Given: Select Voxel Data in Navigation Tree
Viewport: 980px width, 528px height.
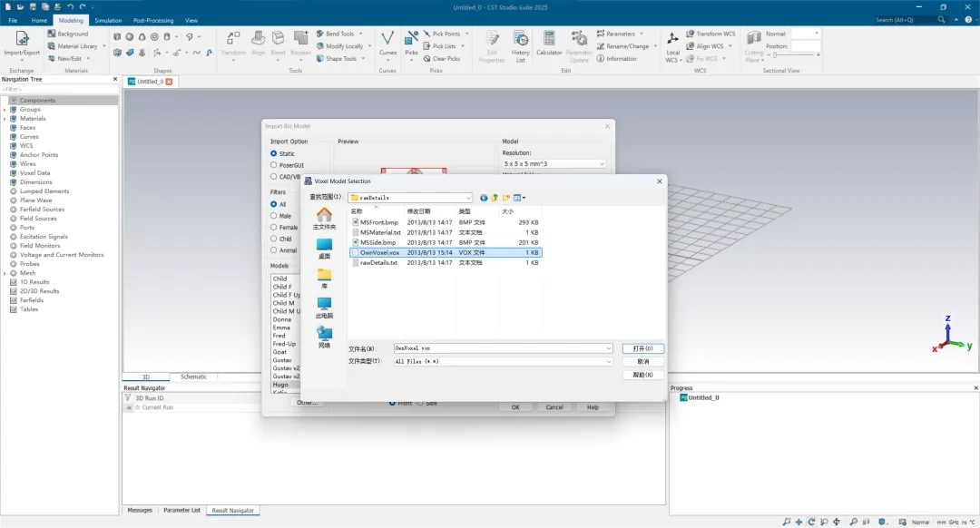Looking at the screenshot, I should pos(34,173).
